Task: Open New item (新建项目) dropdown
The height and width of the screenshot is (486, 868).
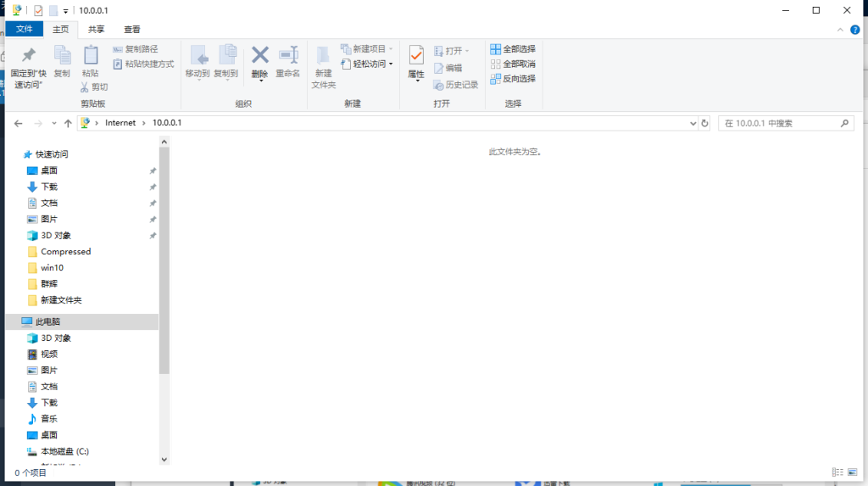Action: pos(366,49)
